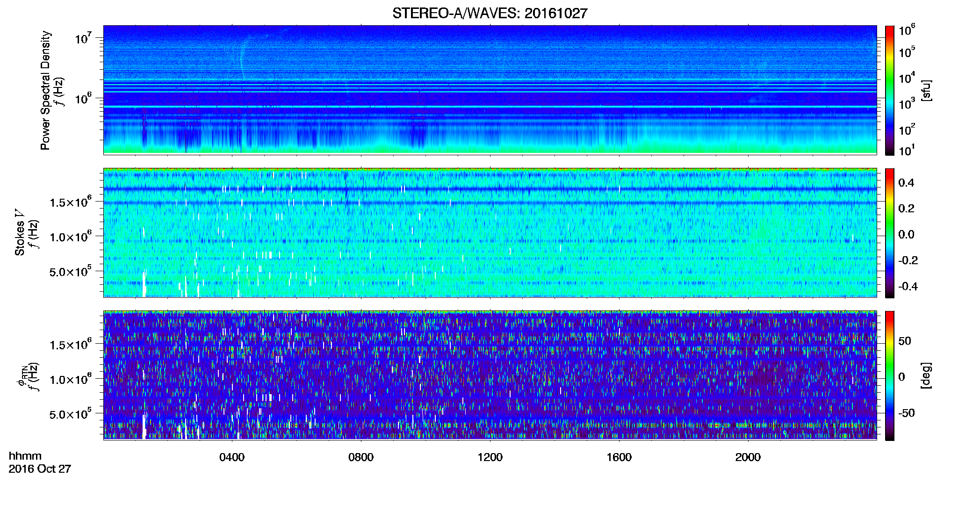Viewport: 980px width, 505px height.
Task: Select the φRTN angle spectrogram panel
Action: pyautogui.click(x=490, y=375)
